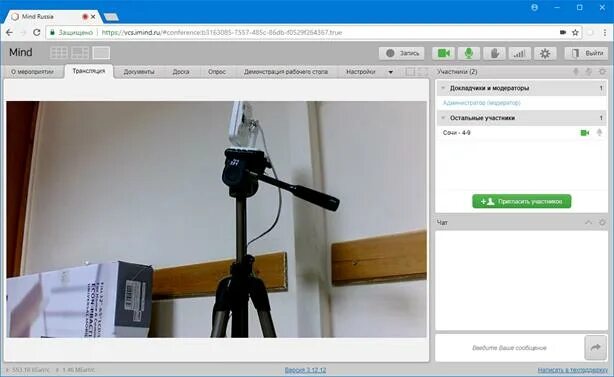This screenshot has width=614, height=377.
Task: Open camera permission icon in address bar
Action: (563, 32)
